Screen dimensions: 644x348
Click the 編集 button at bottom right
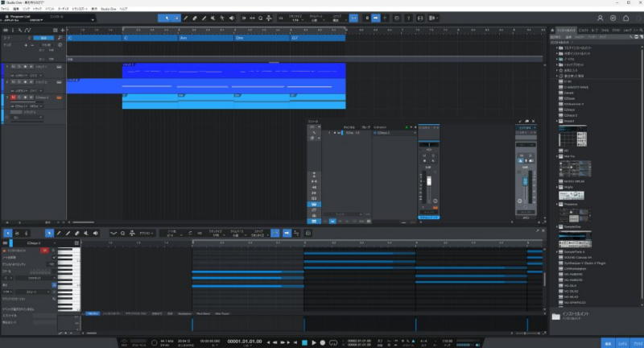(609, 342)
